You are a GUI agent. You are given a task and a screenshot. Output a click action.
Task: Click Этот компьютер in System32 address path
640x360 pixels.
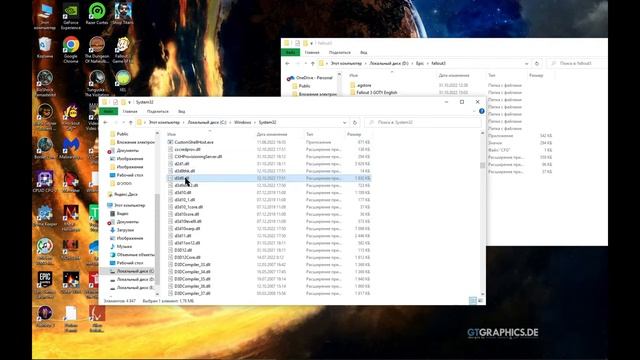(164, 122)
